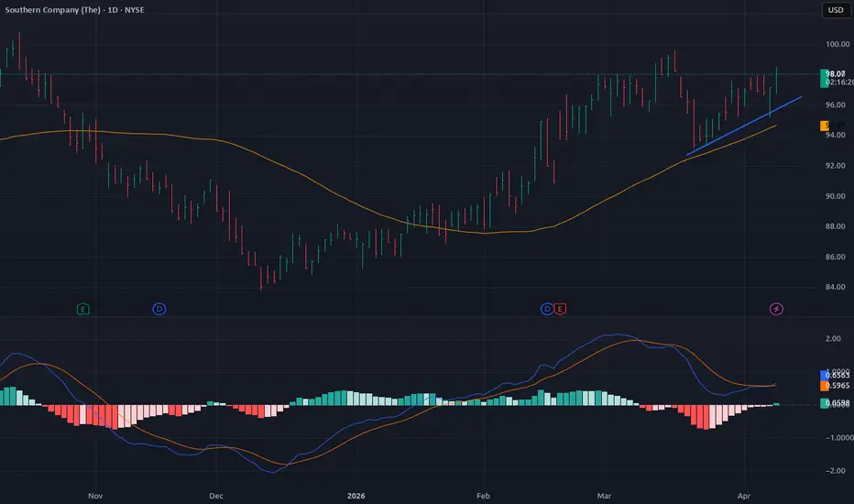The height and width of the screenshot is (504, 854).
Task: Select the blue trend line drawing
Action: [744, 126]
